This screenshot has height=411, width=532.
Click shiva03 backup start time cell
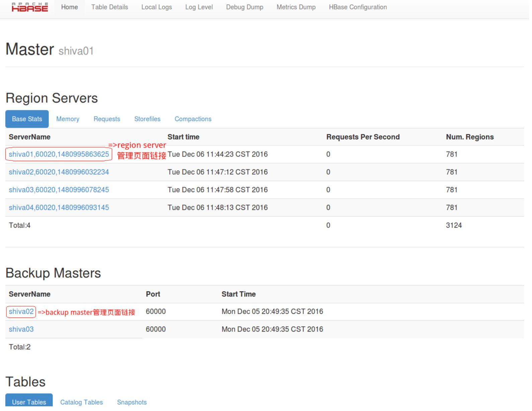[x=272, y=329]
